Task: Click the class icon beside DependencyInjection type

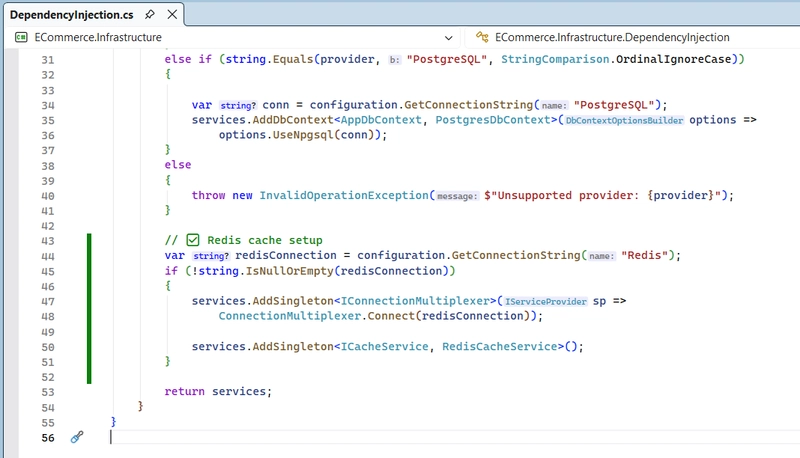Action: [482, 37]
